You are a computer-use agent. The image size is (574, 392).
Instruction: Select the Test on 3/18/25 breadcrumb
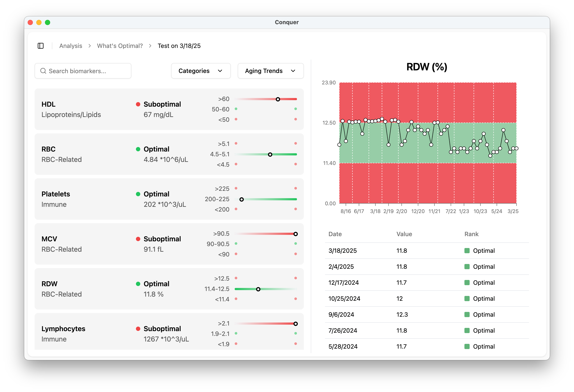coord(179,46)
